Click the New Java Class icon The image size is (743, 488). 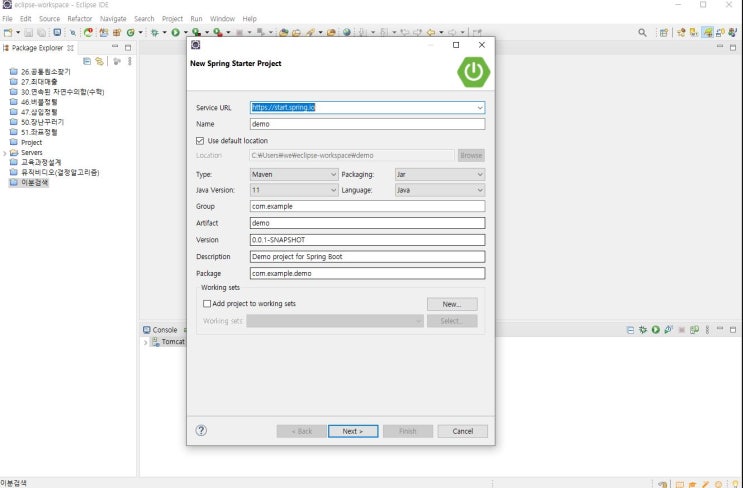click(x=130, y=33)
